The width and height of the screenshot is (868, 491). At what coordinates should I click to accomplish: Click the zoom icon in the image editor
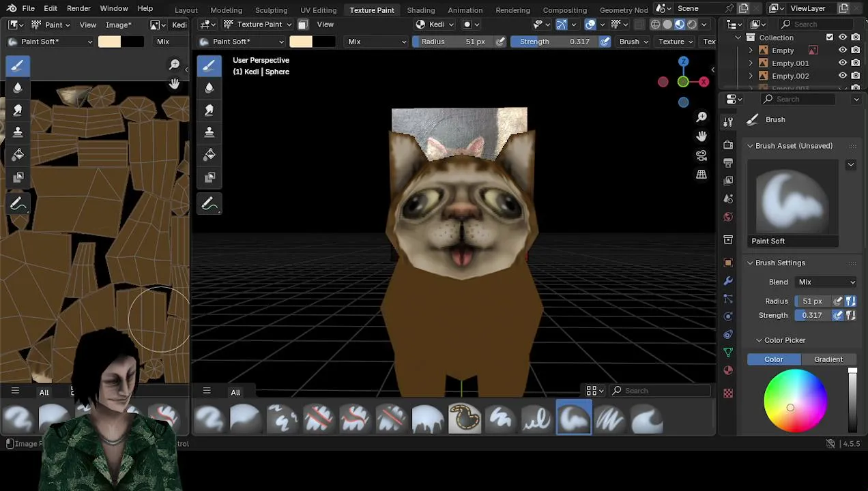(175, 65)
